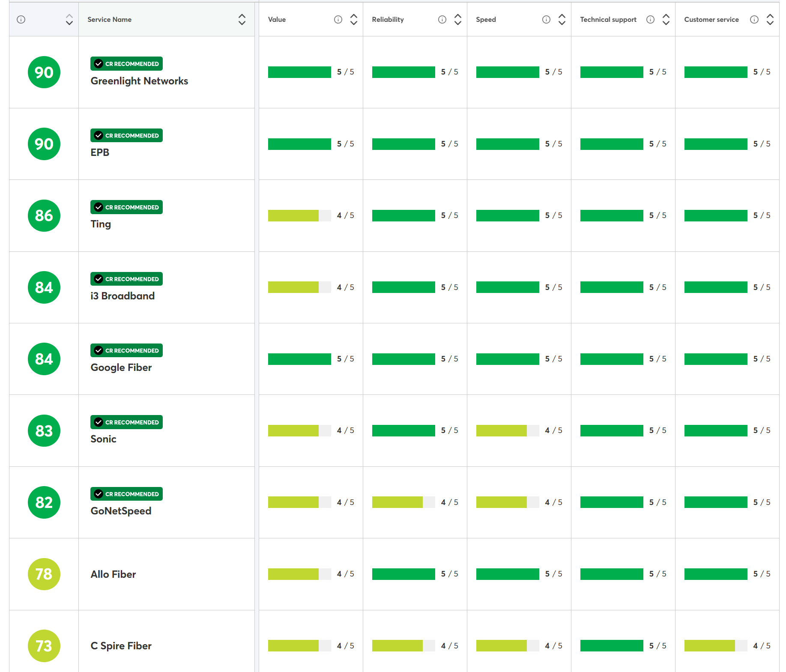Sort by Value using its arrows

tap(353, 20)
